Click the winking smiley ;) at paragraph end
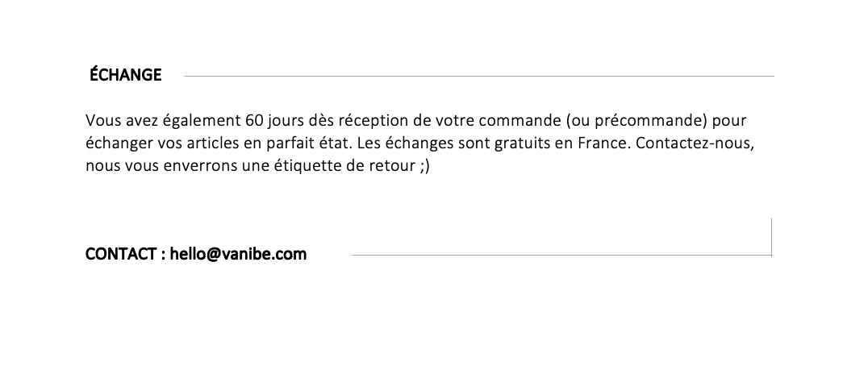 point(424,166)
